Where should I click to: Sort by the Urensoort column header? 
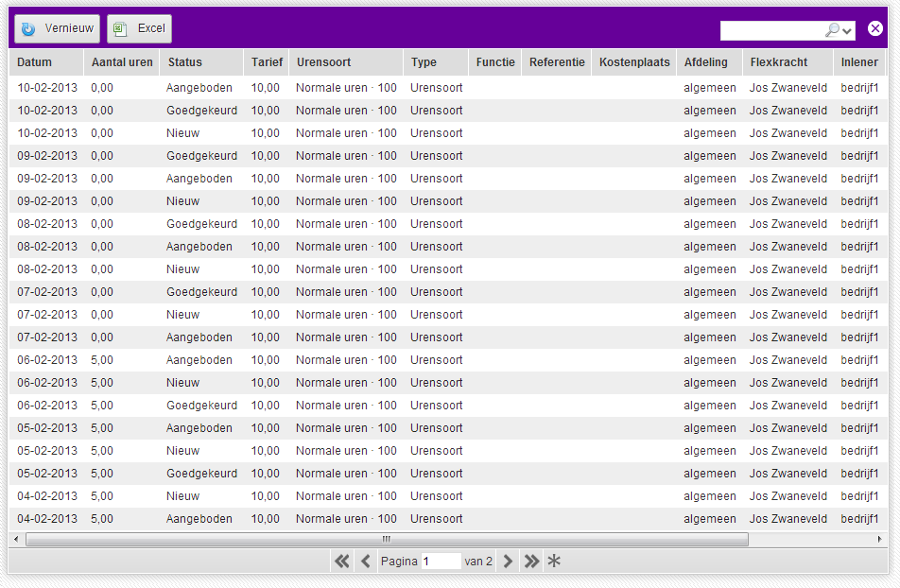346,62
